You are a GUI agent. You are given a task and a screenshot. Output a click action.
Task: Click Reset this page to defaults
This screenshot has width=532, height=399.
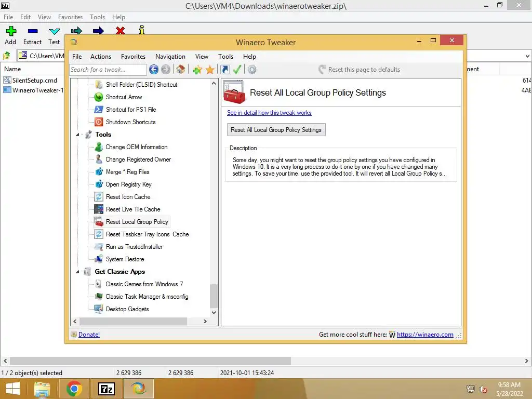pyautogui.click(x=360, y=70)
